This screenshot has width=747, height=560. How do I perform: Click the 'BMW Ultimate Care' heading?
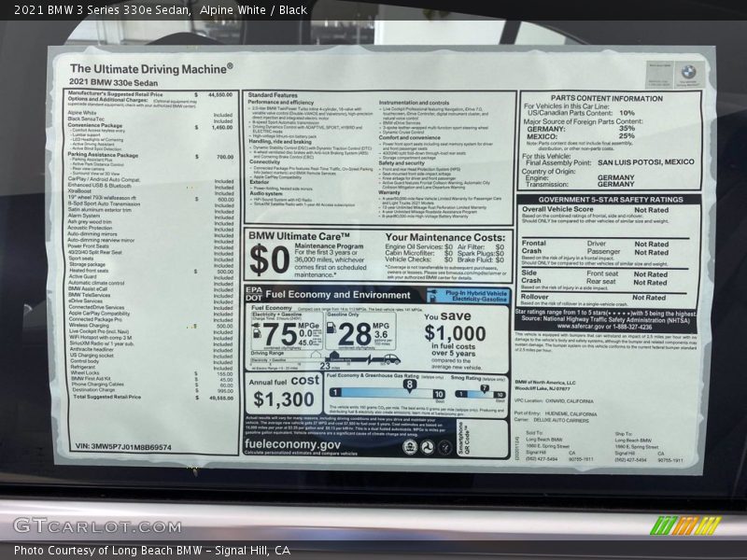click(x=299, y=236)
